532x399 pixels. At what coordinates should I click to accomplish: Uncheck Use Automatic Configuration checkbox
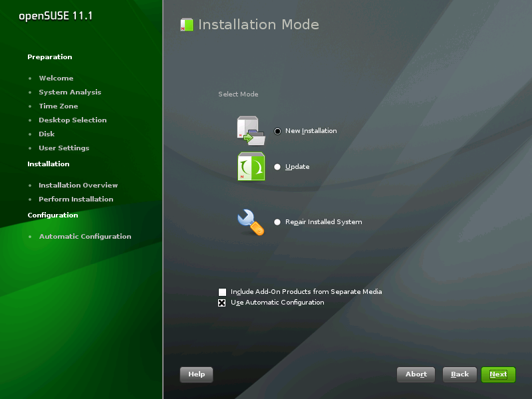click(x=222, y=303)
